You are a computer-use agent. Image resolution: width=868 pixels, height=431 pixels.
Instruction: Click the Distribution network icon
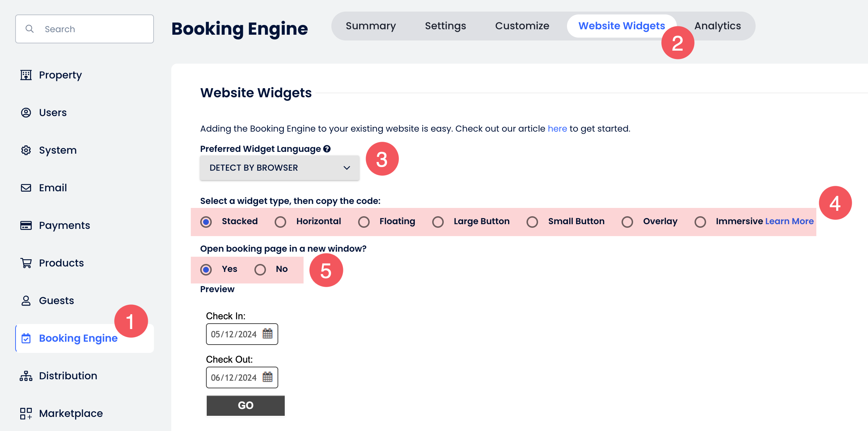click(x=26, y=376)
